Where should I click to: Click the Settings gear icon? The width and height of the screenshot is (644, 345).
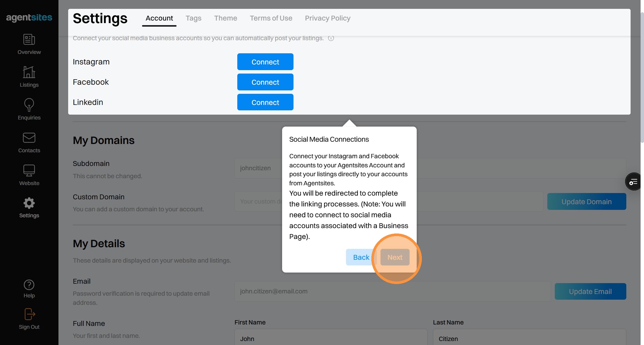pyautogui.click(x=29, y=203)
